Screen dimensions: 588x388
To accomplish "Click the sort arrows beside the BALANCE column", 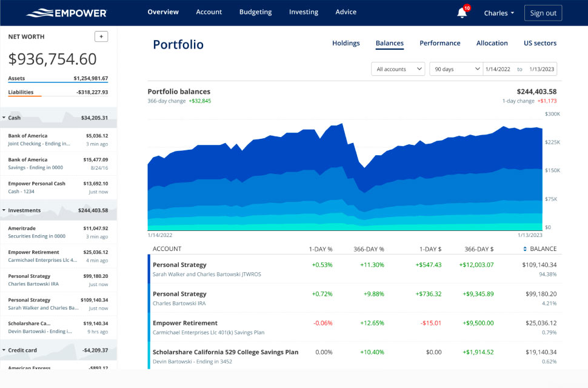I will 525,249.
